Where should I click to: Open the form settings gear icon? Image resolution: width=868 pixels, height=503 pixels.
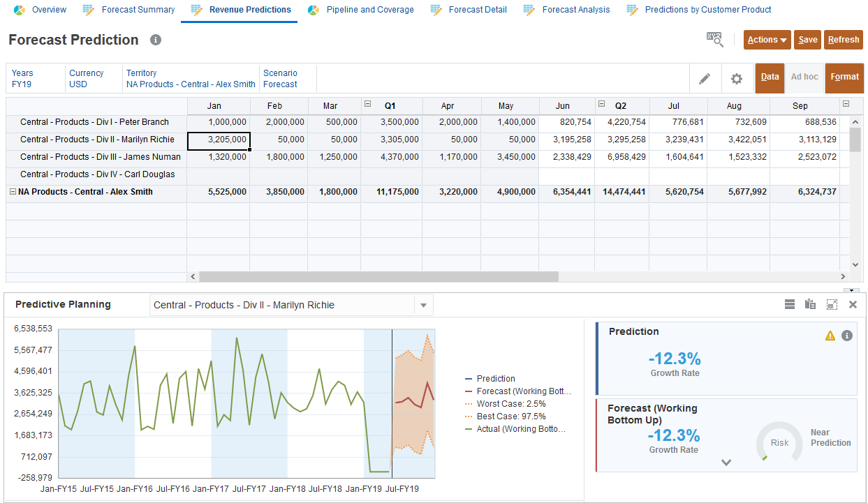[x=736, y=79]
